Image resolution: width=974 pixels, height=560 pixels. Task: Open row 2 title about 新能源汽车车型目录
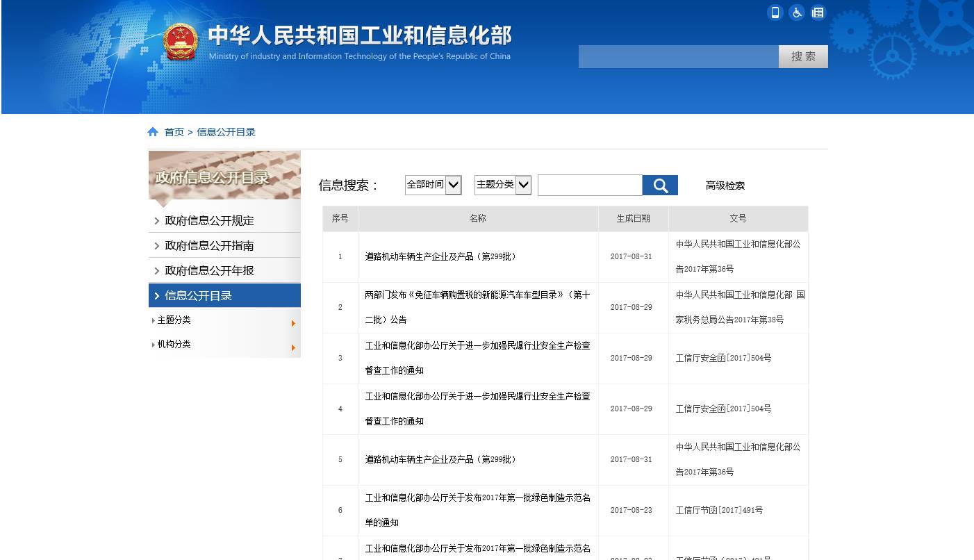click(x=478, y=307)
